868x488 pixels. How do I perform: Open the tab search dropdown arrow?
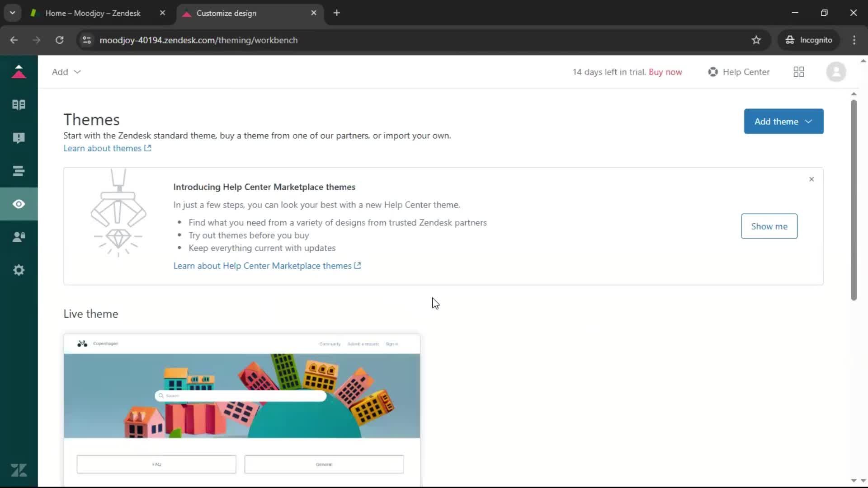click(x=13, y=13)
